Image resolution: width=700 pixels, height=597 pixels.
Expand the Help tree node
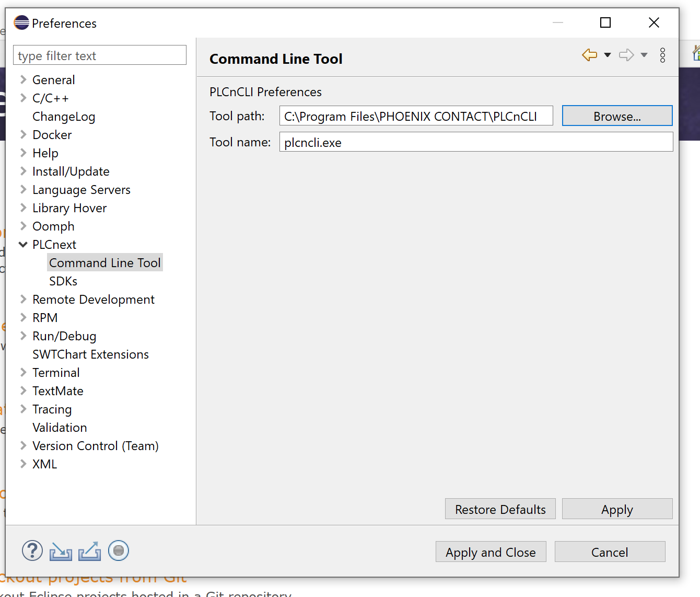pos(23,153)
